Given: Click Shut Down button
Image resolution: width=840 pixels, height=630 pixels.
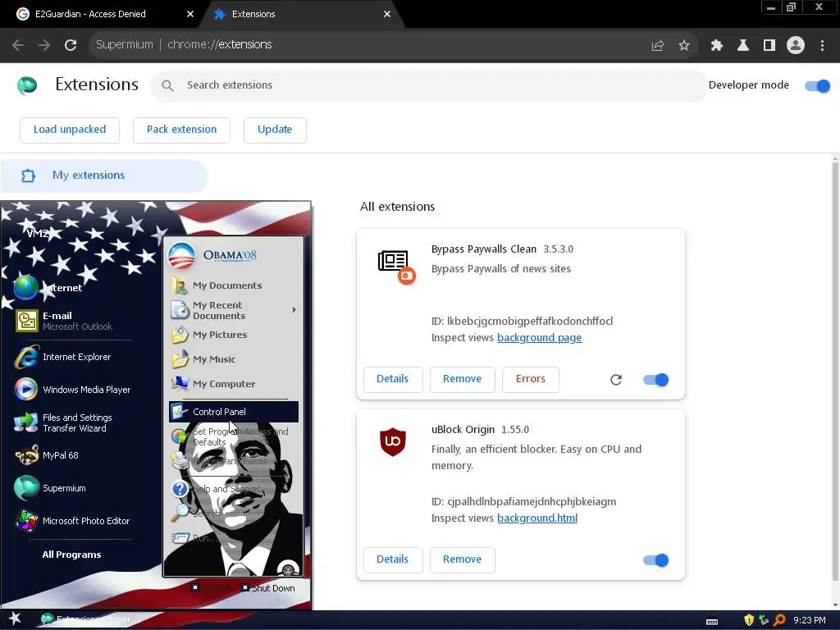Looking at the screenshot, I should 268,588.
